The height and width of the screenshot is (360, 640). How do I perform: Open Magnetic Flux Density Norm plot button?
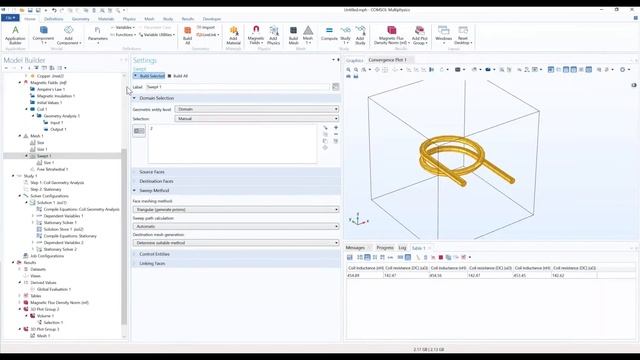pos(391,35)
